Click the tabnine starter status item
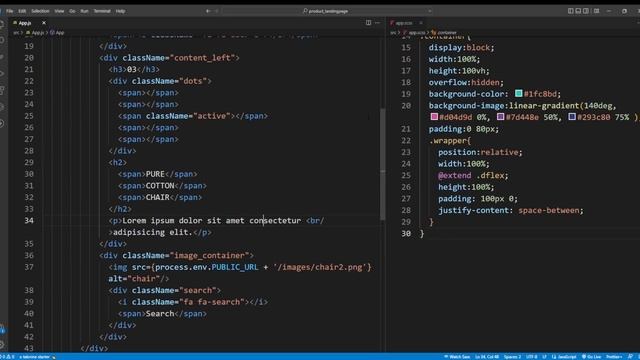The width and height of the screenshot is (640, 360). click(37, 357)
